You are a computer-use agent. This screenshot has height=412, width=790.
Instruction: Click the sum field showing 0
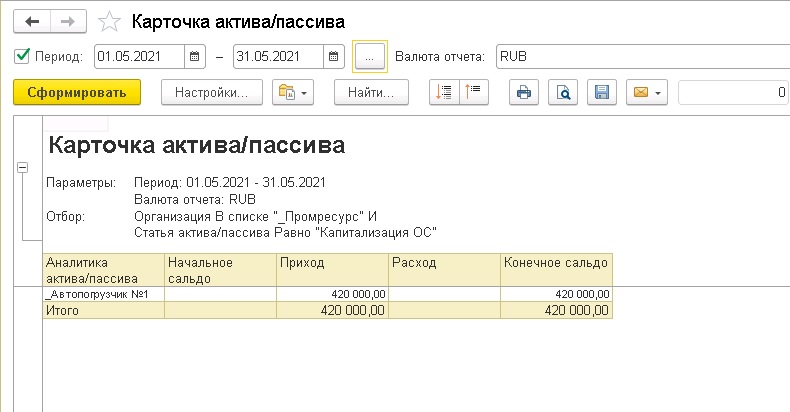click(x=734, y=92)
